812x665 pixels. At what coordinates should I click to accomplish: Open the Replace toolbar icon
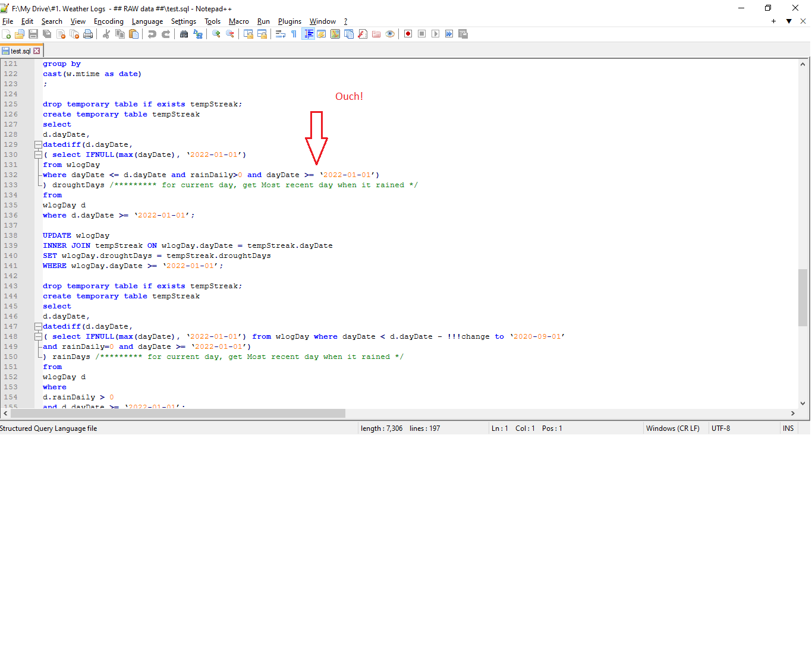[198, 34]
